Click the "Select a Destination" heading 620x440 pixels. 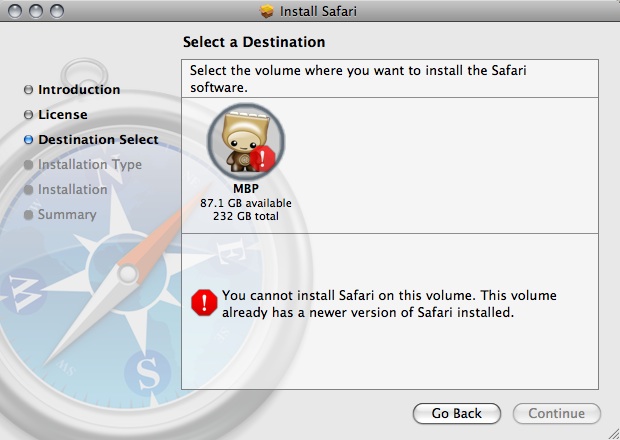(254, 42)
